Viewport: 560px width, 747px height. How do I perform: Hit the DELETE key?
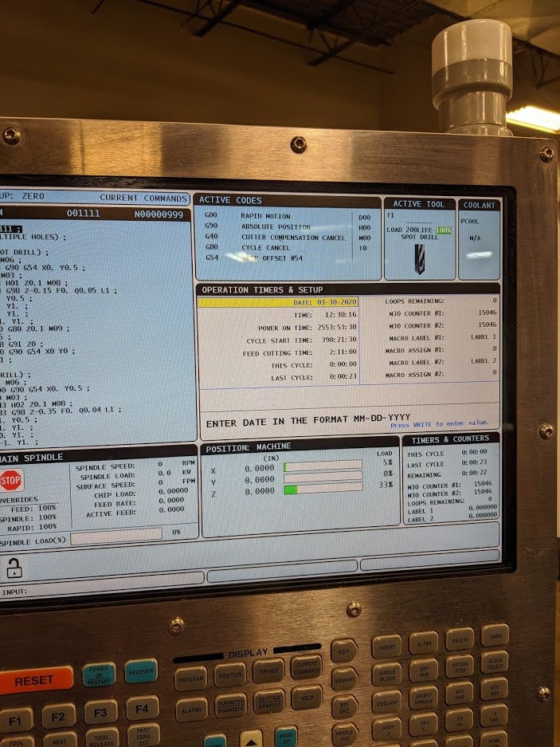(x=460, y=639)
